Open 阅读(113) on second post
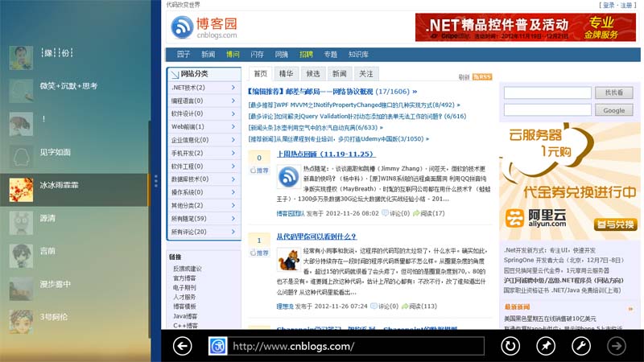The width and height of the screenshot is (644, 362). coord(419,306)
